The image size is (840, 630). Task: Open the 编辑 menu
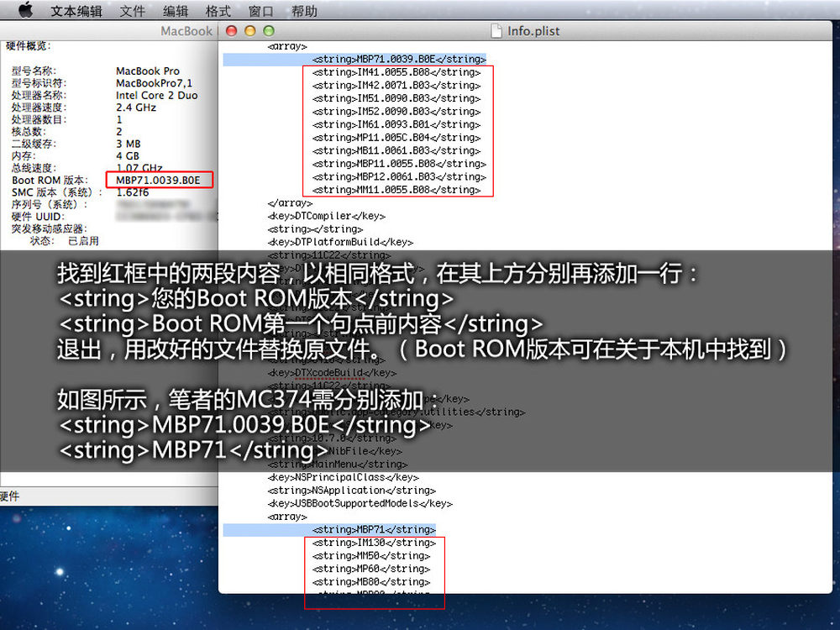click(176, 11)
